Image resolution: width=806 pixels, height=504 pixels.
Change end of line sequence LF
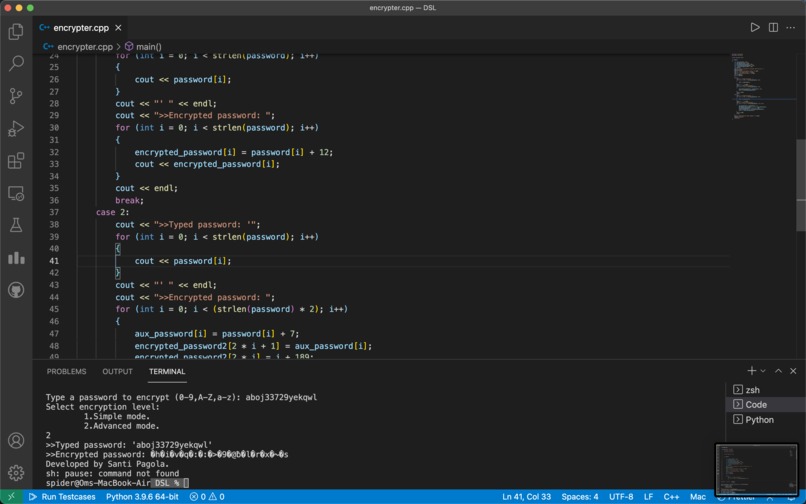(649, 497)
